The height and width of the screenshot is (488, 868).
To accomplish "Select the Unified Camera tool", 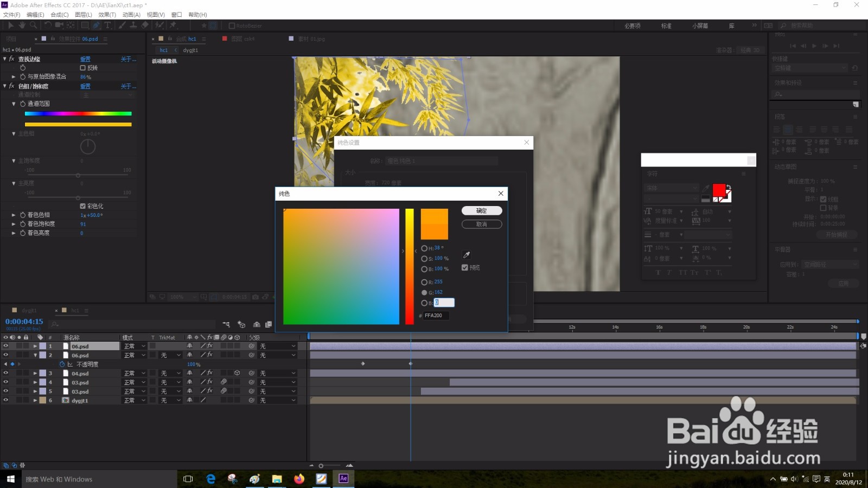I will click(x=59, y=25).
